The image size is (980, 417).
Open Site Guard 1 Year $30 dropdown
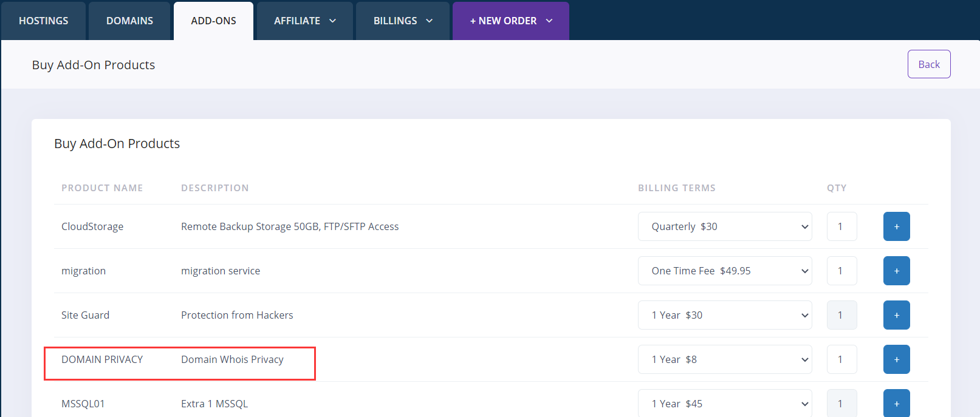coord(724,315)
